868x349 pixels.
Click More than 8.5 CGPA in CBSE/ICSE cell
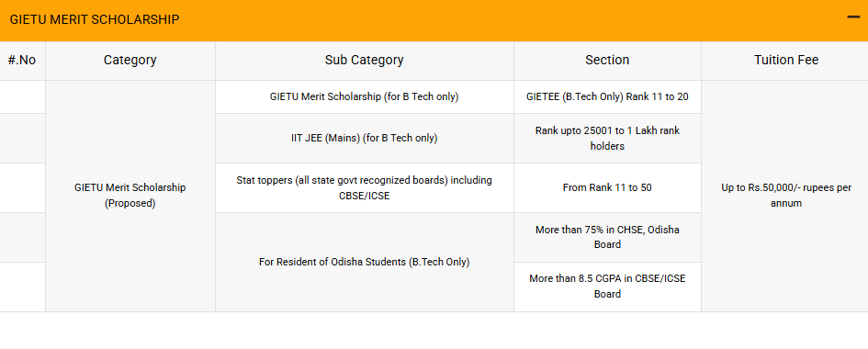click(x=607, y=287)
